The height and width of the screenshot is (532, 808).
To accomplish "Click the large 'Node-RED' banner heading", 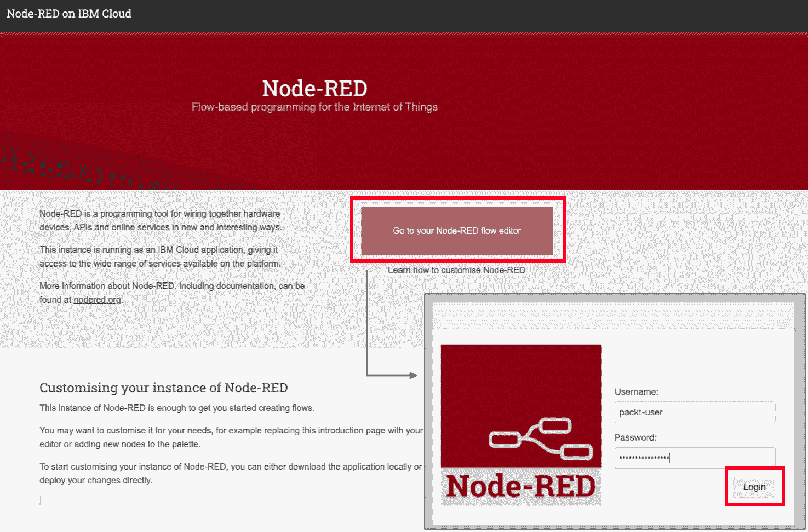I will [x=314, y=88].
